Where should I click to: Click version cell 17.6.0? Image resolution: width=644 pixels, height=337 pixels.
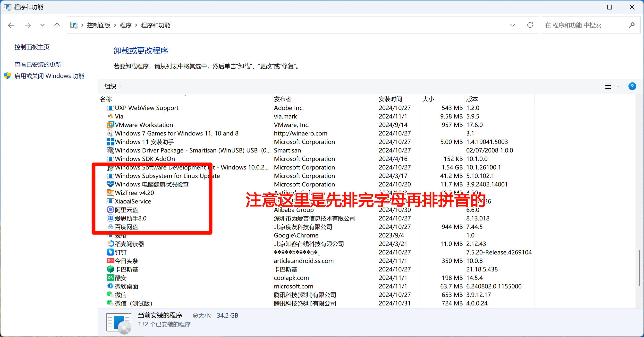pos(475,125)
